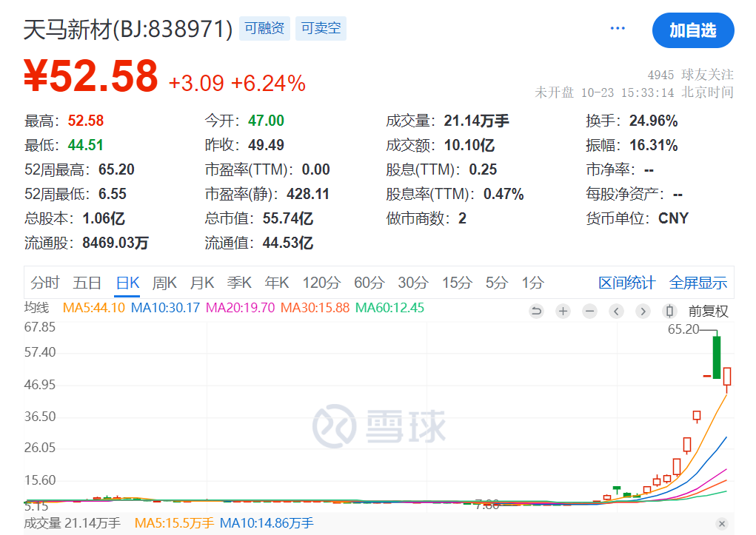The width and height of the screenshot is (756, 535).
Task: Open the three-dot more options menu
Action: (x=618, y=28)
